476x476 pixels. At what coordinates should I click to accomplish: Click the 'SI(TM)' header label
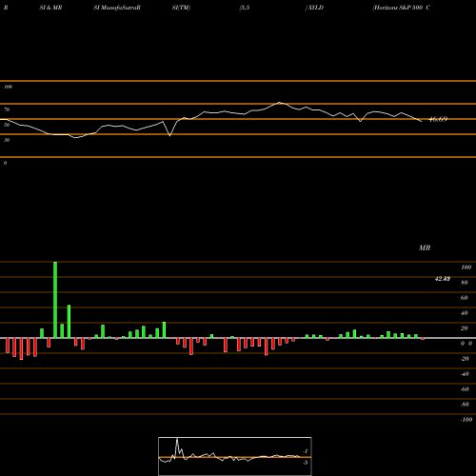click(181, 8)
